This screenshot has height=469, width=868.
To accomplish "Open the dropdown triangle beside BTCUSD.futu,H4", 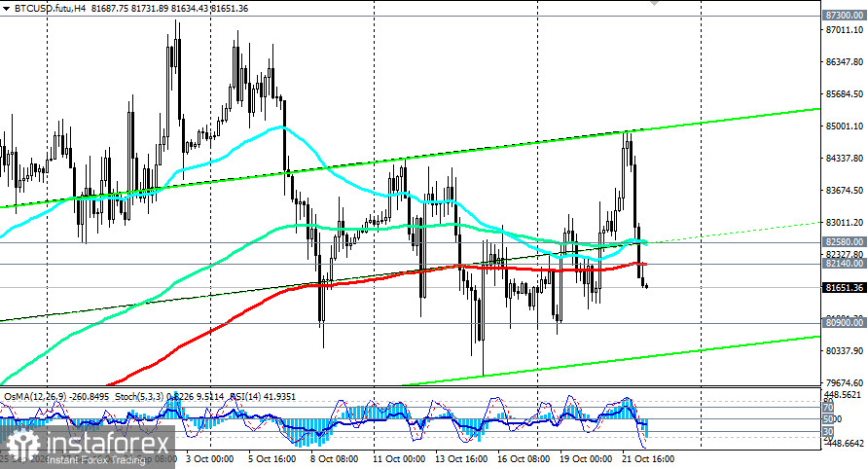I will [6, 9].
